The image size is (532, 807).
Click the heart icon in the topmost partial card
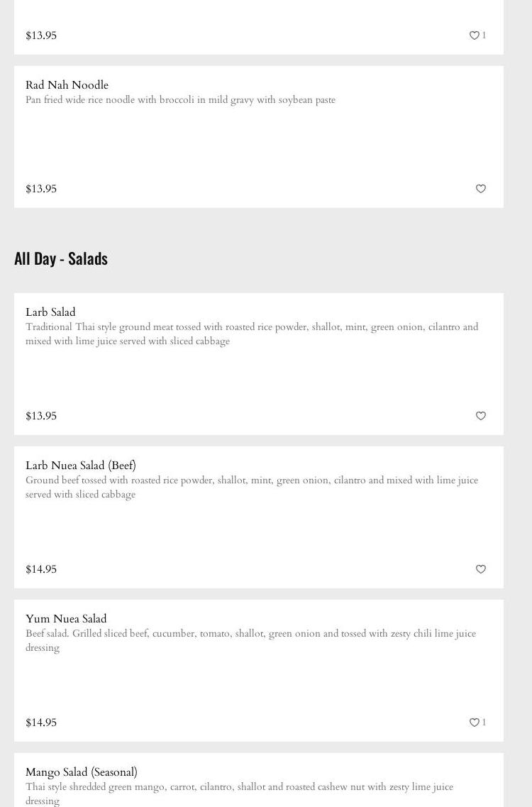tap(475, 35)
